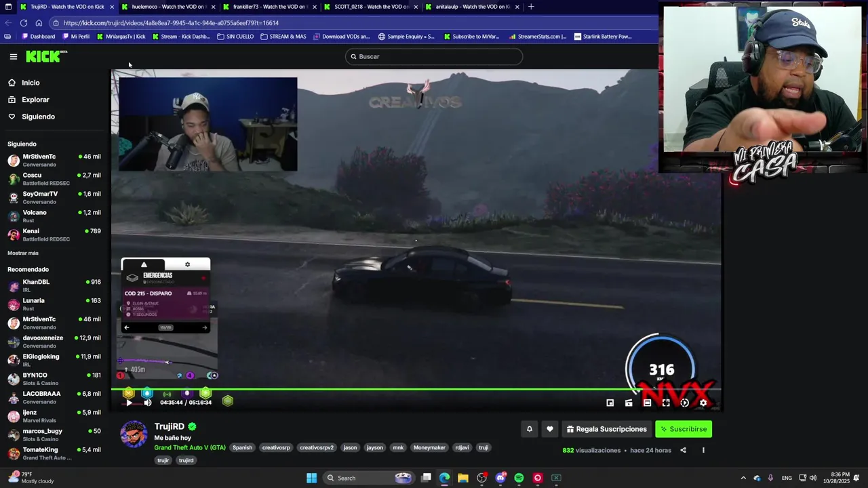Viewport: 868px width, 488px height.
Task: Click the Moneymaker tag
Action: click(x=429, y=447)
